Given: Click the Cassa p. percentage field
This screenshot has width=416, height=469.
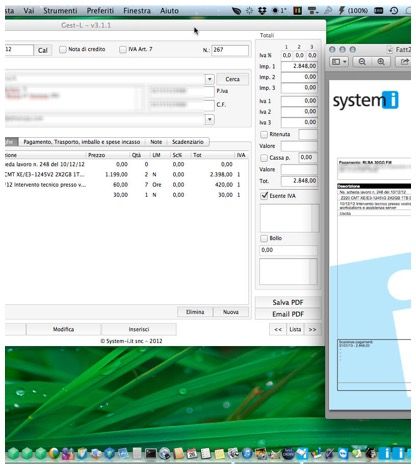Looking at the screenshot, I should click(308, 157).
